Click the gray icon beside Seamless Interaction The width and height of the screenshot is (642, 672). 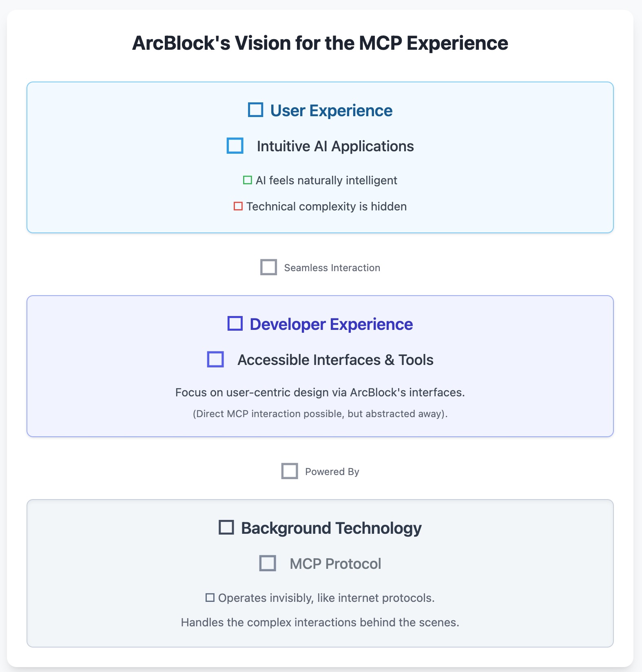click(x=269, y=267)
